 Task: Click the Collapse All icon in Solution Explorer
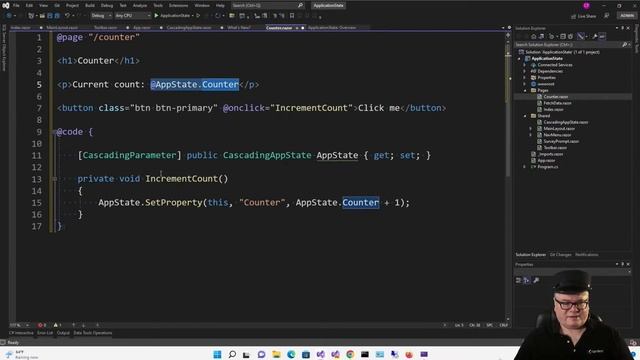(563, 36)
